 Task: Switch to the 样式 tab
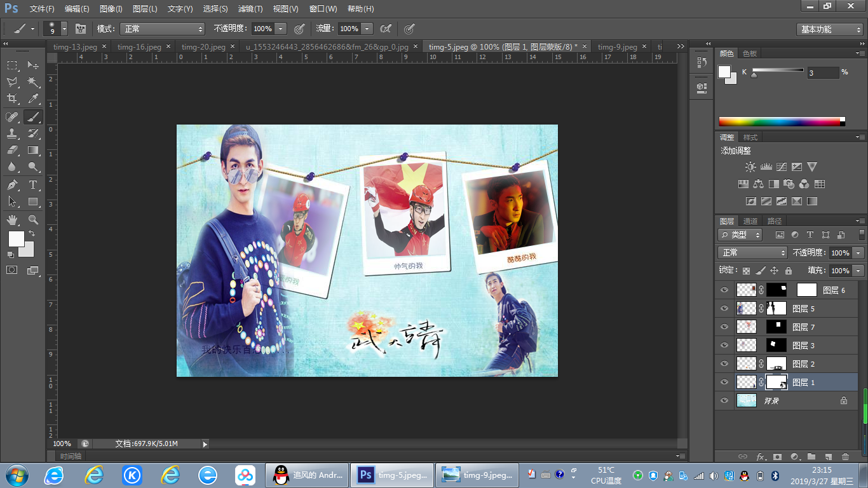click(750, 137)
